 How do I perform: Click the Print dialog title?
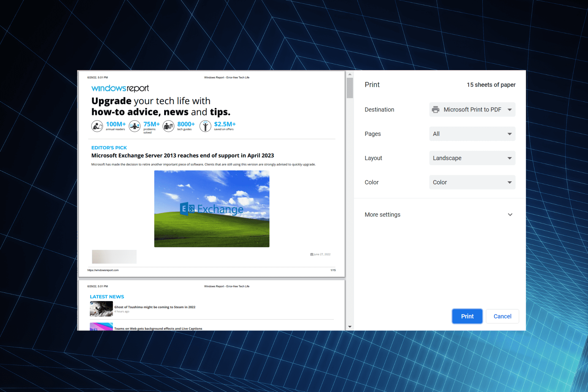(x=372, y=85)
